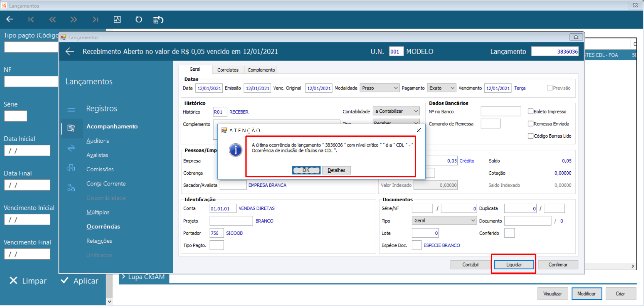Click the Conta code field
The image size is (644, 306).
tap(223, 208)
